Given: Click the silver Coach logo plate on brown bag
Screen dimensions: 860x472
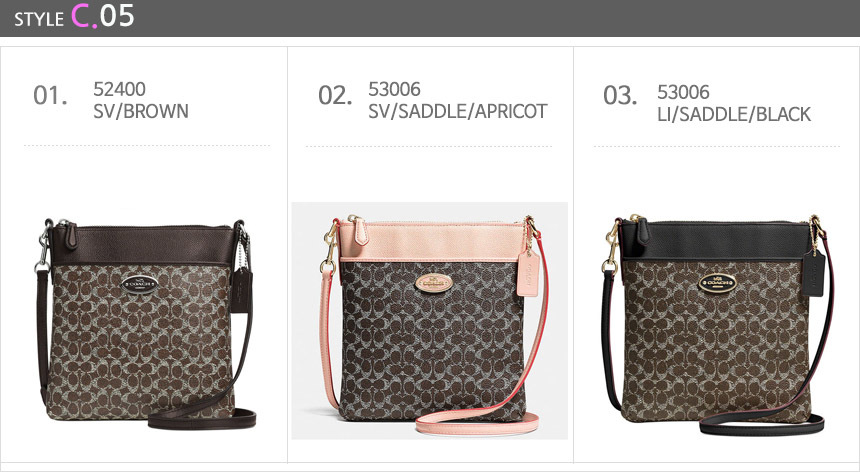Looking at the screenshot, I should (140, 285).
